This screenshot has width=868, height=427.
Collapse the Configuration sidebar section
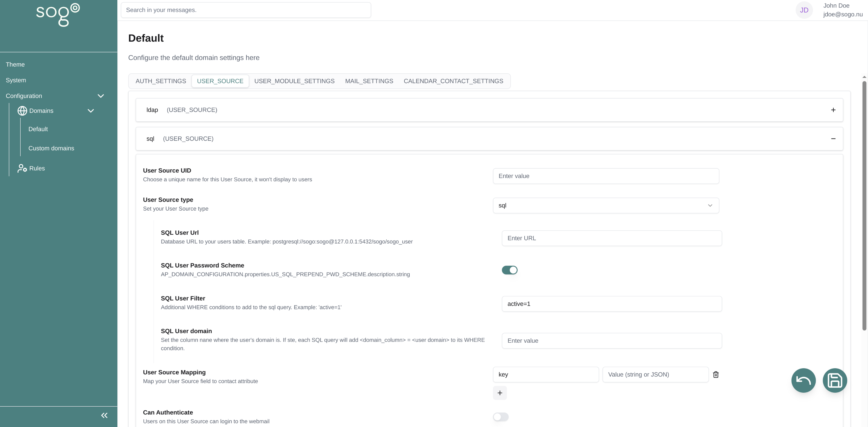point(101,96)
